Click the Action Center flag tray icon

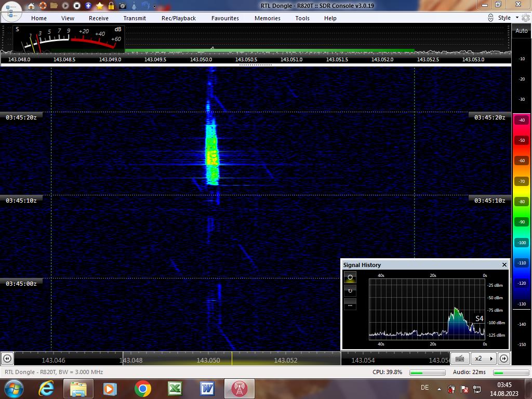tap(464, 389)
